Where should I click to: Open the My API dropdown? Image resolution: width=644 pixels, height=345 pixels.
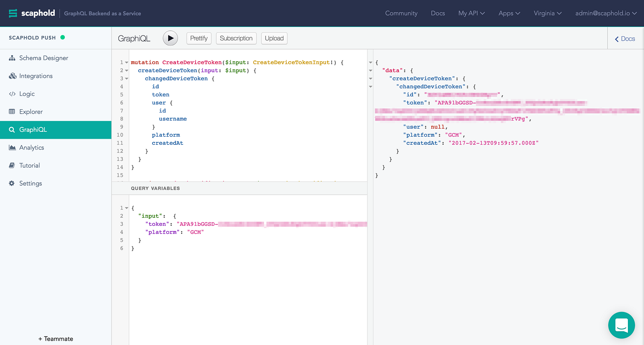coord(471,13)
